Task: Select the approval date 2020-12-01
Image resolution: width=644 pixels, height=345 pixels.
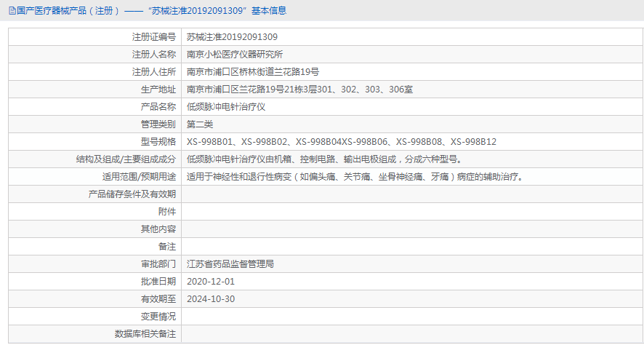Action: click(211, 282)
